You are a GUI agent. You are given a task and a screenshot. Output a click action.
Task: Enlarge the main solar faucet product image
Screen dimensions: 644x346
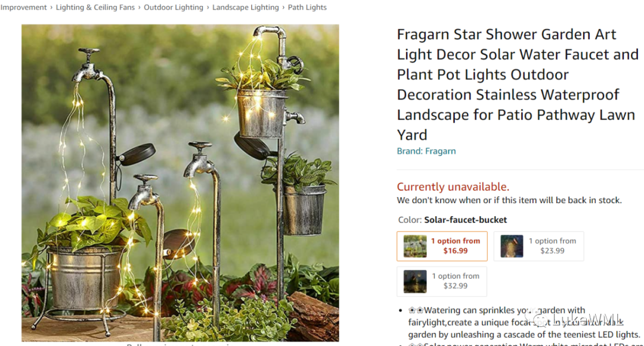tap(180, 182)
